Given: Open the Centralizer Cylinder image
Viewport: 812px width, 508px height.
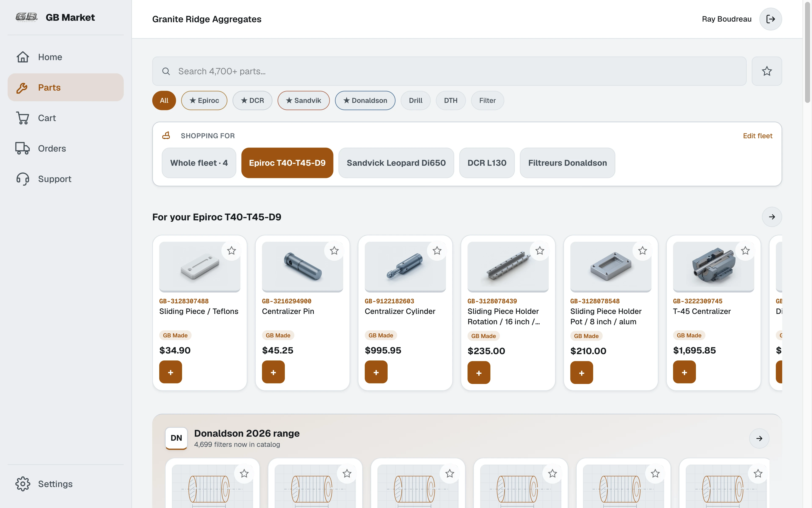Looking at the screenshot, I should (405, 267).
